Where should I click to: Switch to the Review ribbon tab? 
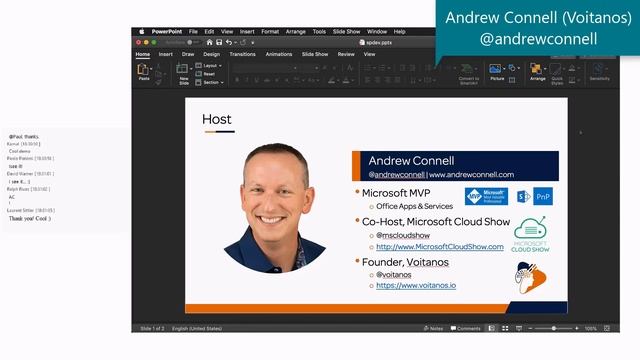pos(346,54)
